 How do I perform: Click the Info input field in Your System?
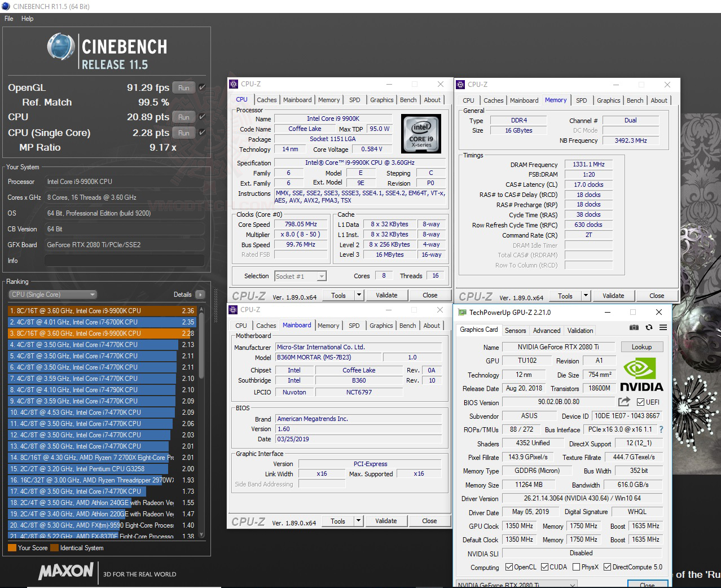pyautogui.click(x=124, y=261)
